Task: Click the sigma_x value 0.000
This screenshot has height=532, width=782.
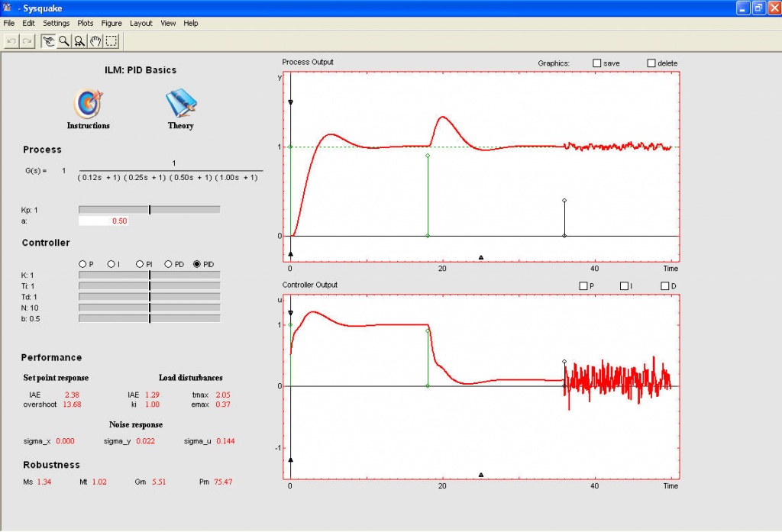Action: click(65, 441)
